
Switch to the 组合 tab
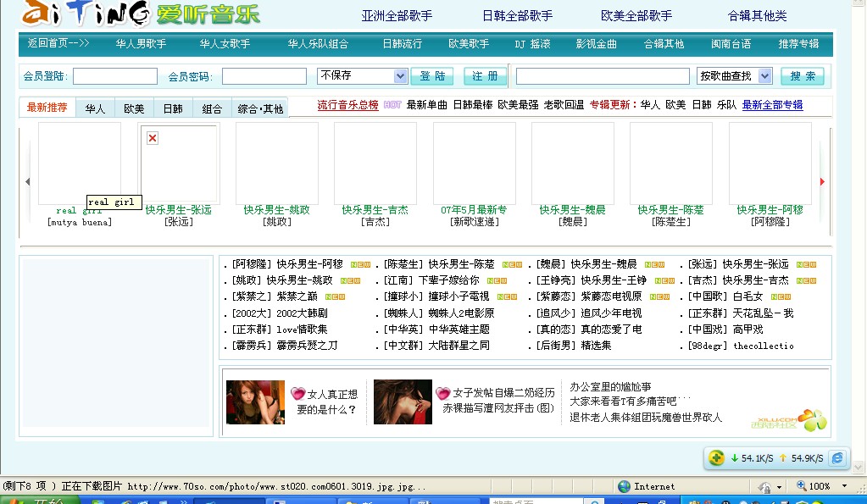pyautogui.click(x=212, y=109)
